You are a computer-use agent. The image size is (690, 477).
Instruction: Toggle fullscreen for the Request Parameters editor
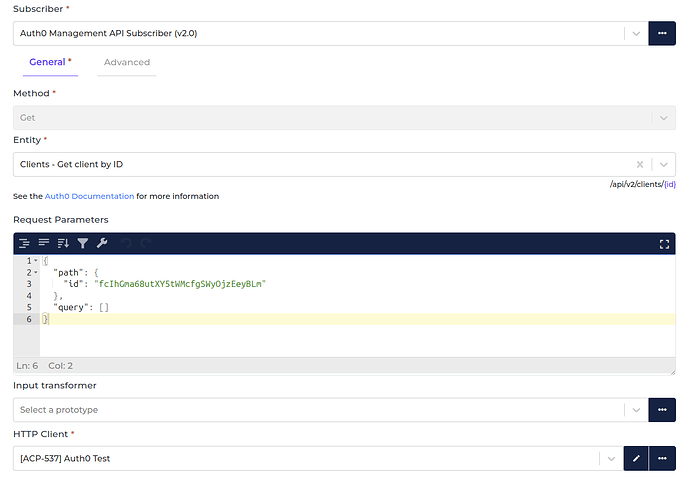click(664, 244)
